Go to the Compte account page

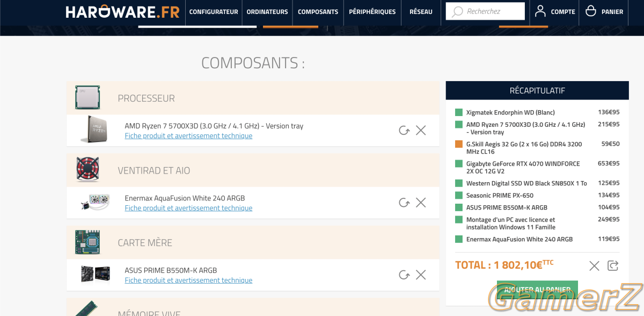(563, 12)
